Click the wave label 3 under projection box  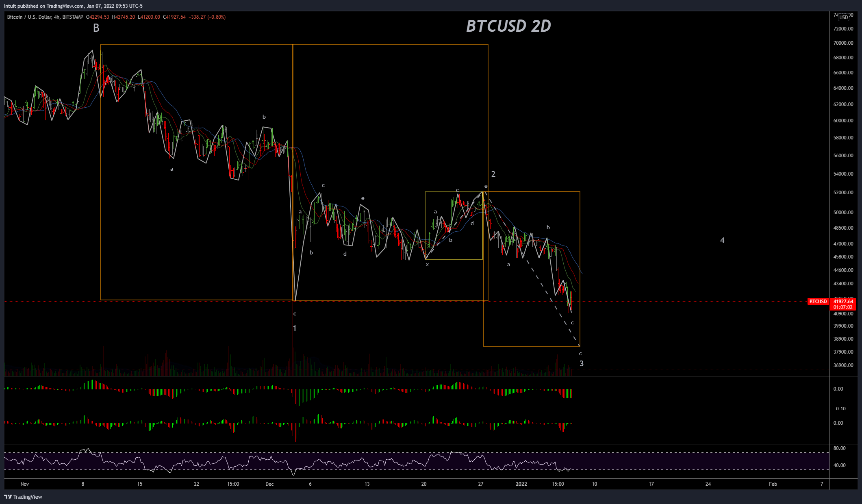click(582, 363)
